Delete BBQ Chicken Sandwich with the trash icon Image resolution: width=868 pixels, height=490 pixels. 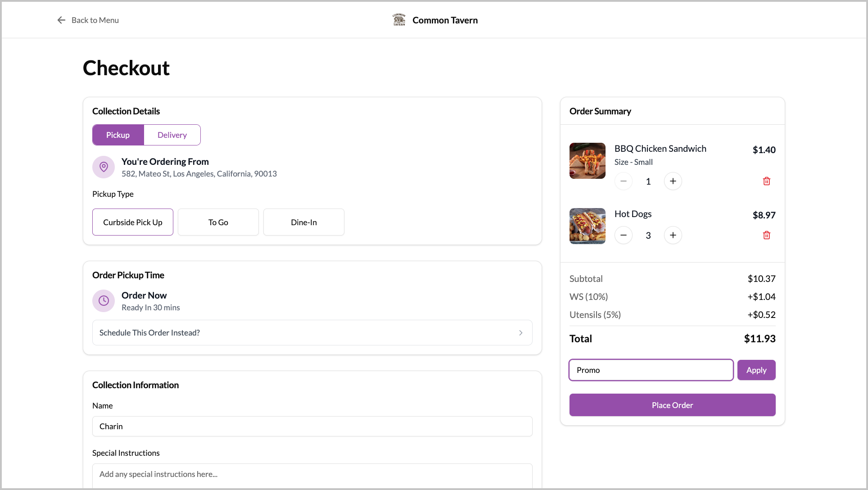click(766, 181)
